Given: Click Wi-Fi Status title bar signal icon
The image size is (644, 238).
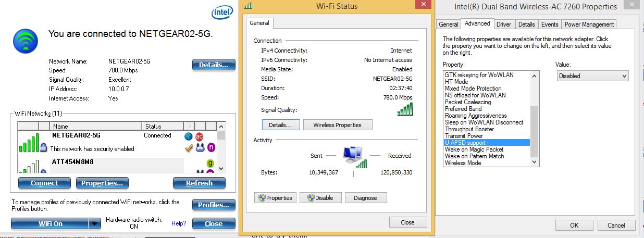Looking at the screenshot, I should (x=248, y=6).
